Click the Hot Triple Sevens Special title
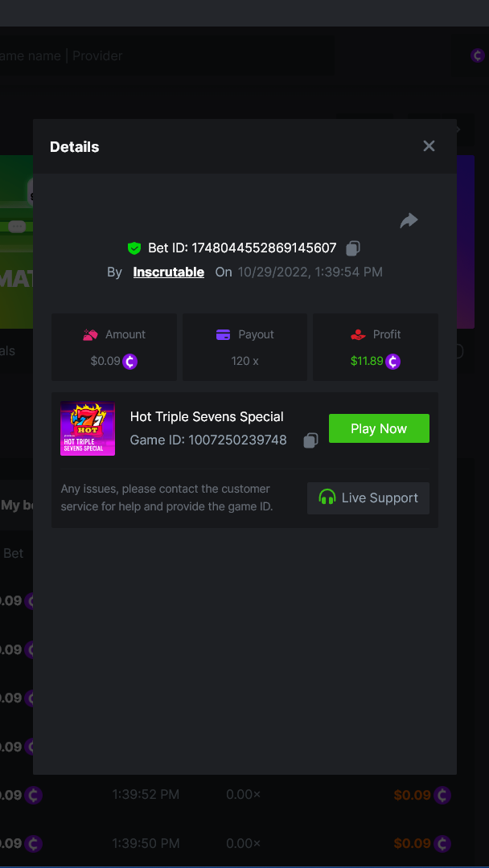 pyautogui.click(x=207, y=416)
